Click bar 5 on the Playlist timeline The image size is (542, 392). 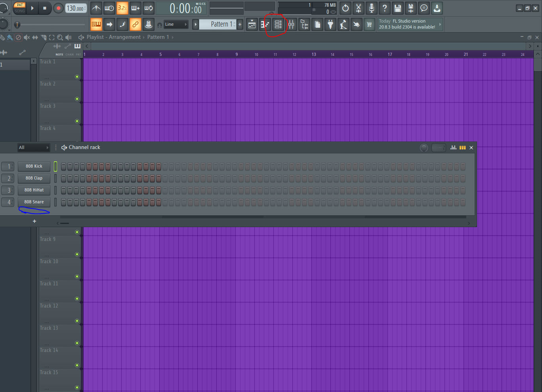(x=160, y=54)
